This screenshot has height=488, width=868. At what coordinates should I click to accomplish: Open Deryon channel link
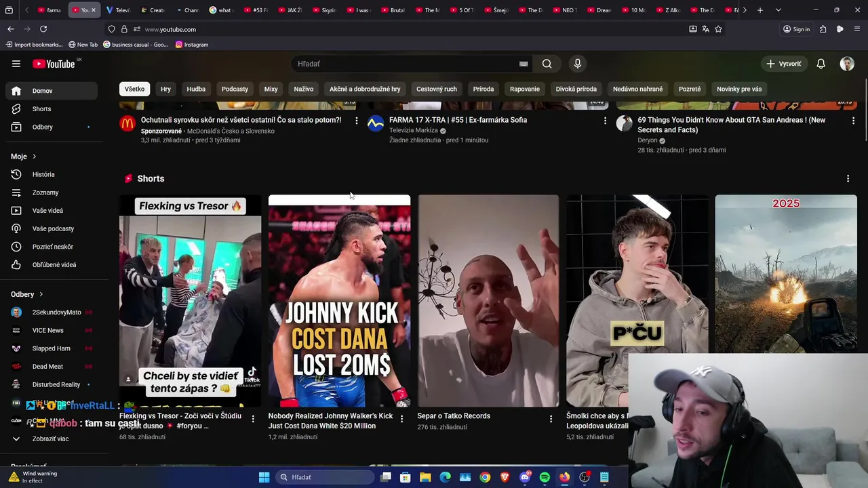pos(648,140)
